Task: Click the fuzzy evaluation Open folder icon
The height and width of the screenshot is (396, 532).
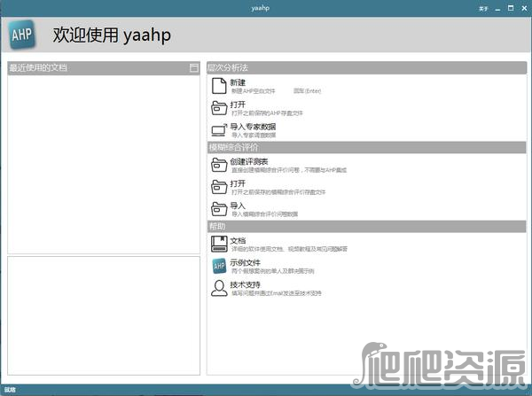Action: point(219,187)
